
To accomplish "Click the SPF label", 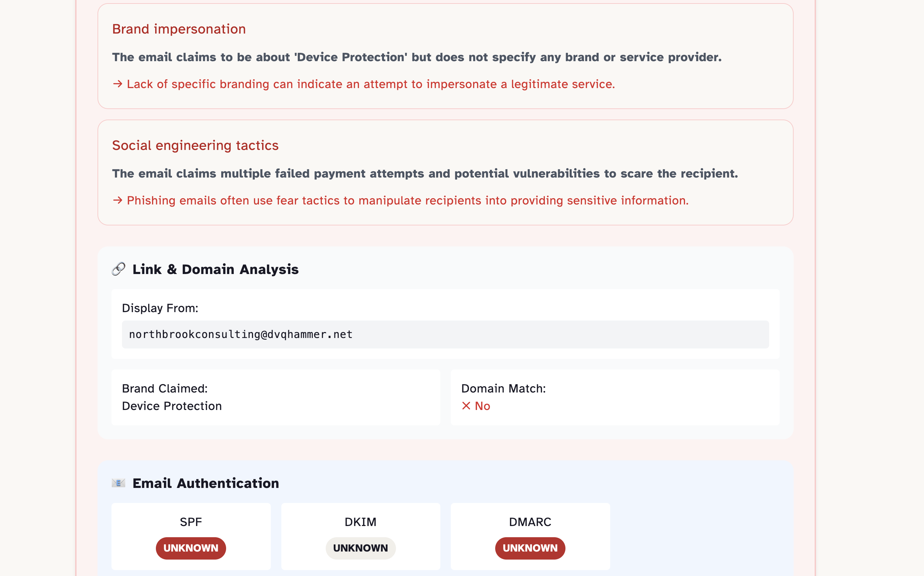I will click(191, 521).
